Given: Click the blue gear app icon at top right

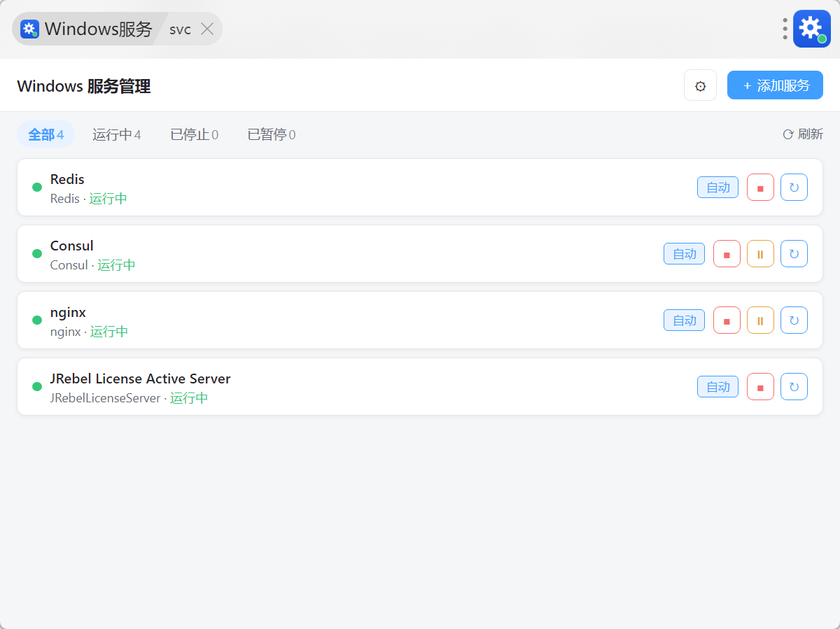Looking at the screenshot, I should (812, 29).
